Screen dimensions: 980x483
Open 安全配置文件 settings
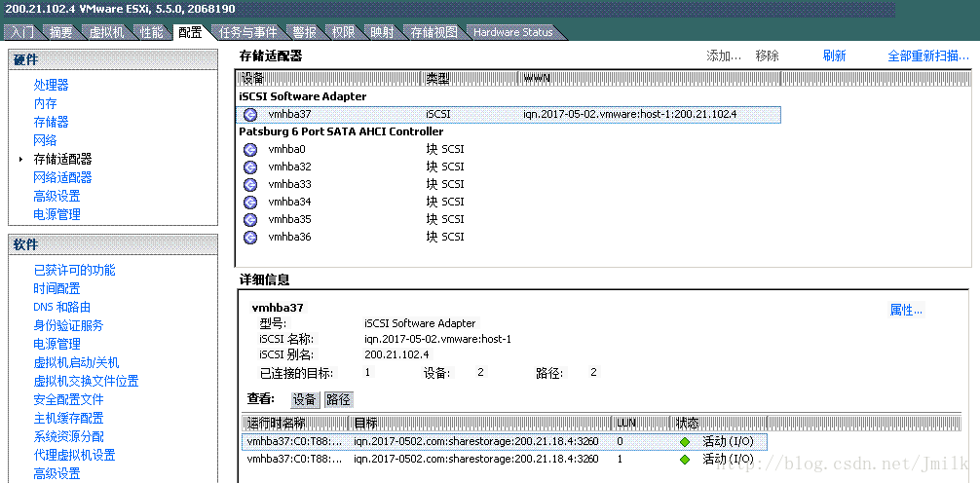click(x=69, y=399)
